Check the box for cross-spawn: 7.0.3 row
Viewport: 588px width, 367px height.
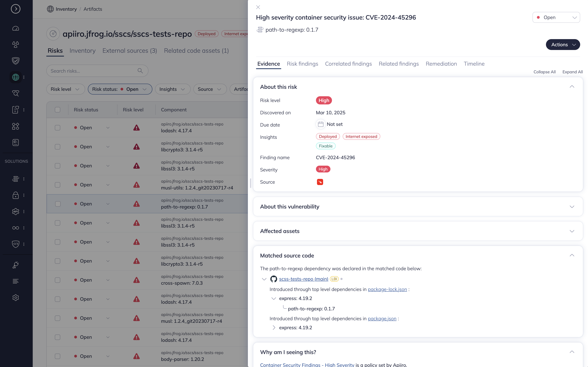[x=58, y=280]
